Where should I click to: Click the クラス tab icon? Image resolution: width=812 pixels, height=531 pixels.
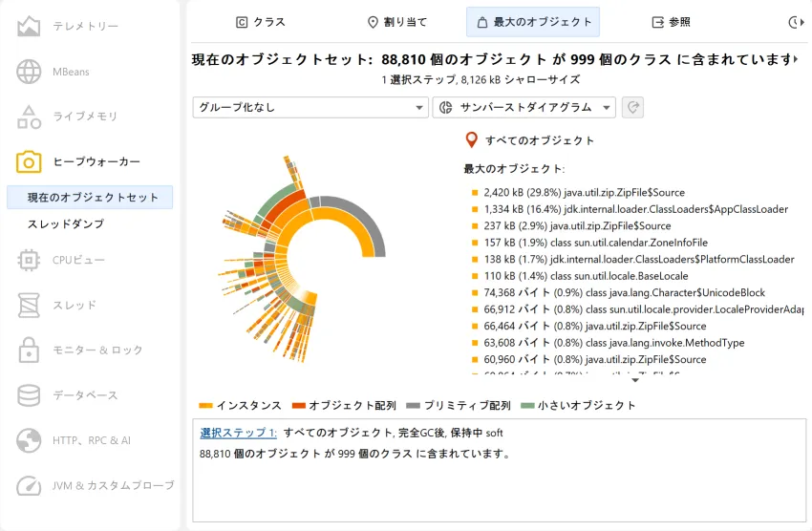(x=242, y=22)
